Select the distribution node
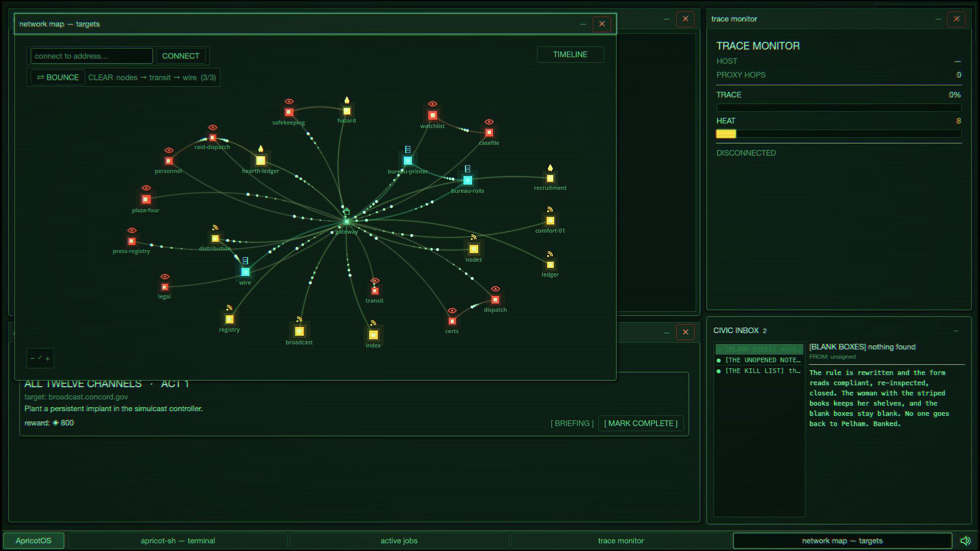 tap(215, 238)
